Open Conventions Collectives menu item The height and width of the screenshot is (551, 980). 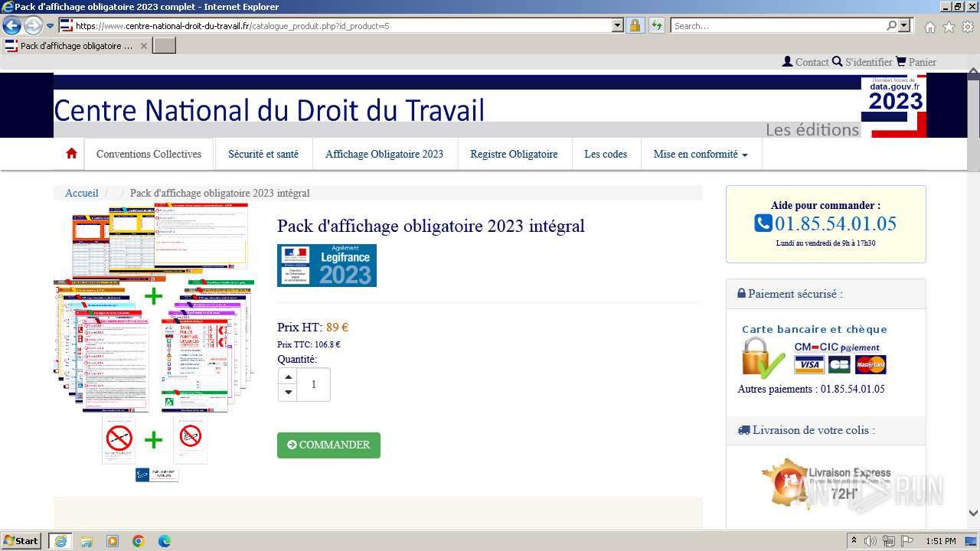[x=149, y=154]
